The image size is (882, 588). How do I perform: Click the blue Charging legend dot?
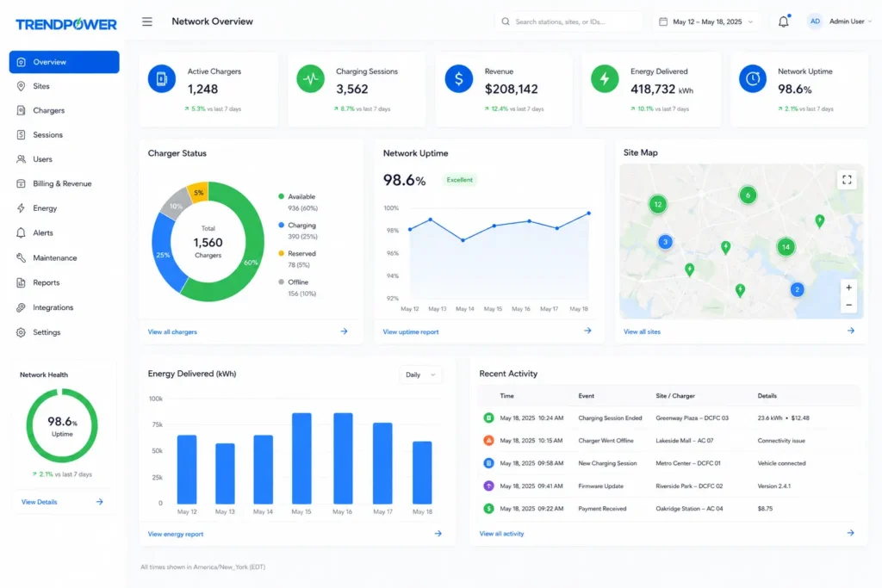point(281,225)
